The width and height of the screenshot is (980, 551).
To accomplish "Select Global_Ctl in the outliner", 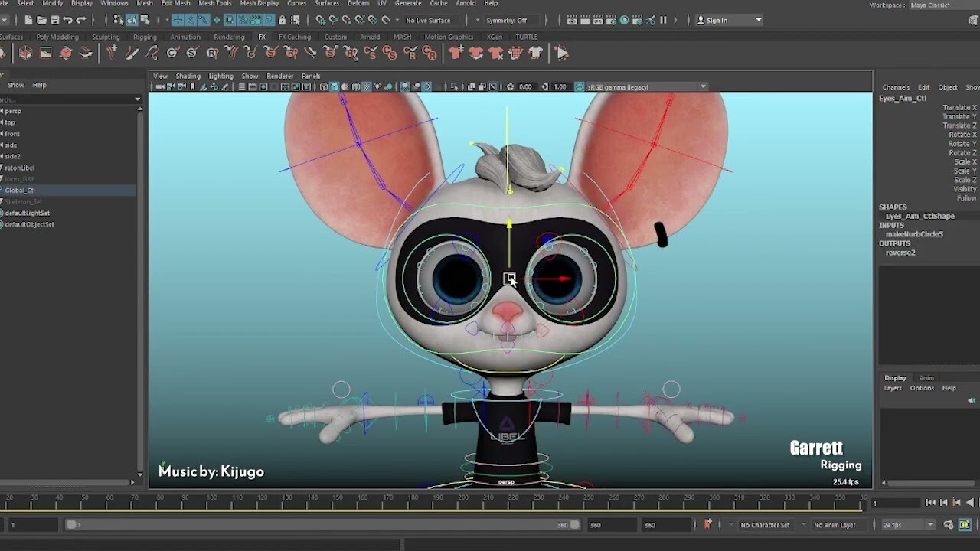I will tap(19, 190).
